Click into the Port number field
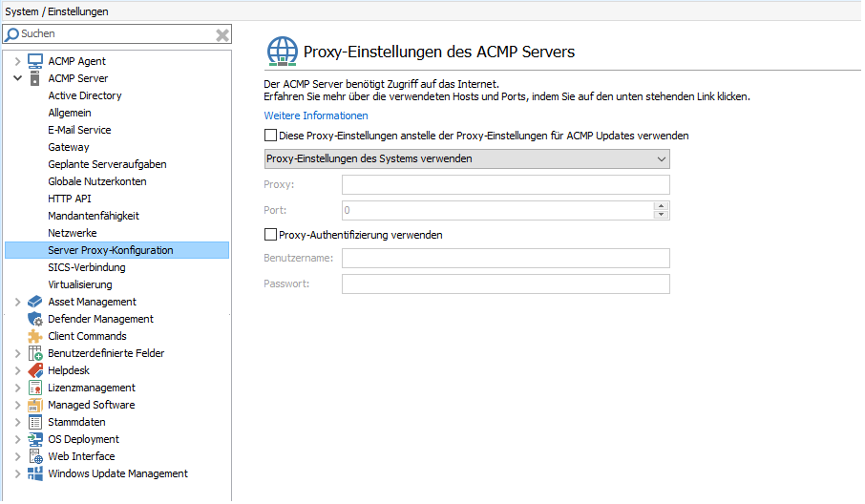This screenshot has height=504, width=865. click(497, 210)
